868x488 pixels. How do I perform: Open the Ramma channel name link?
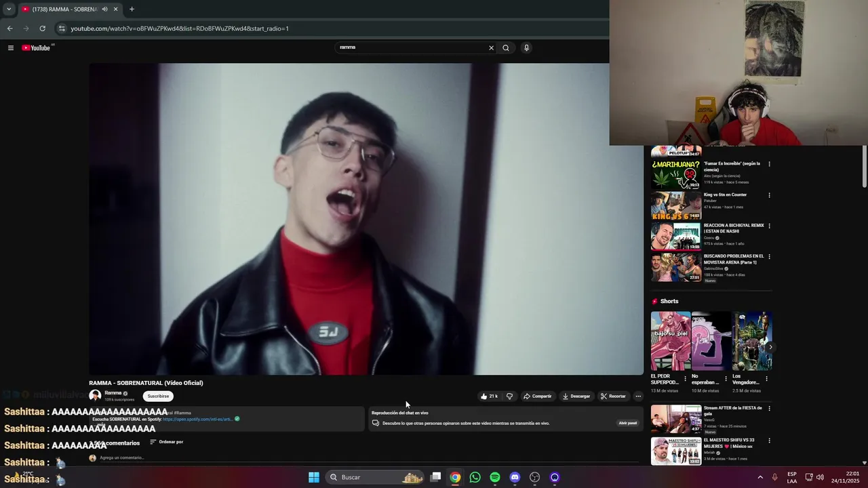tap(113, 393)
